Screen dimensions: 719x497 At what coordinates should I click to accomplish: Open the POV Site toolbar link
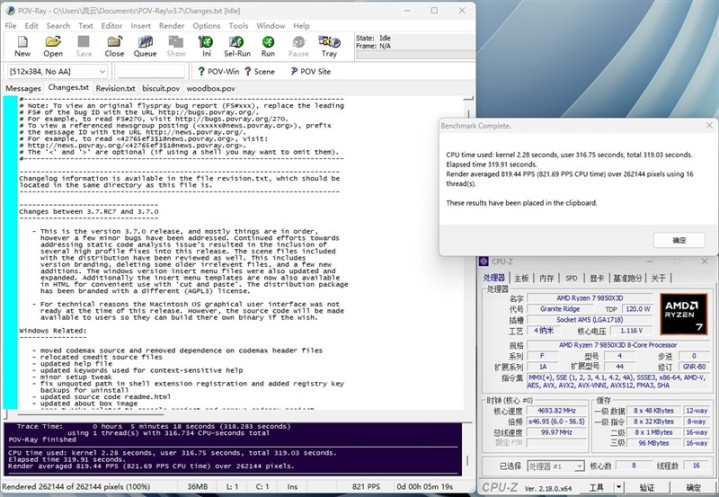coord(309,72)
